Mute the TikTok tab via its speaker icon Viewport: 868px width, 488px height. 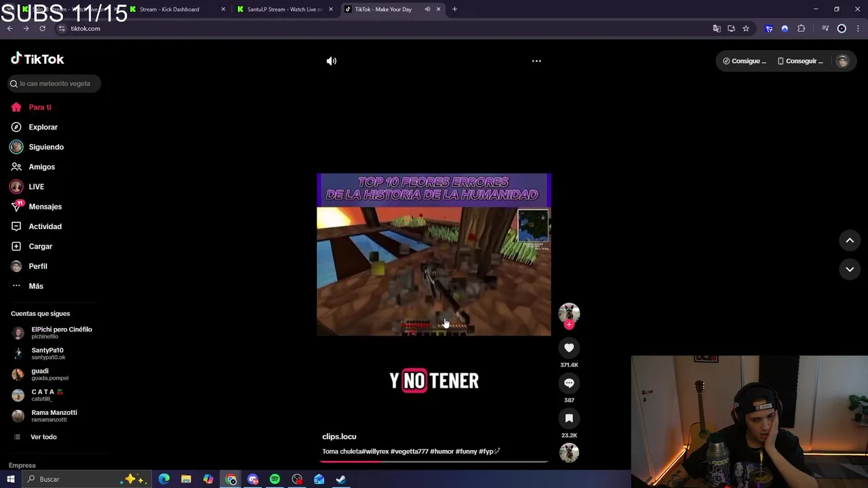pos(427,9)
